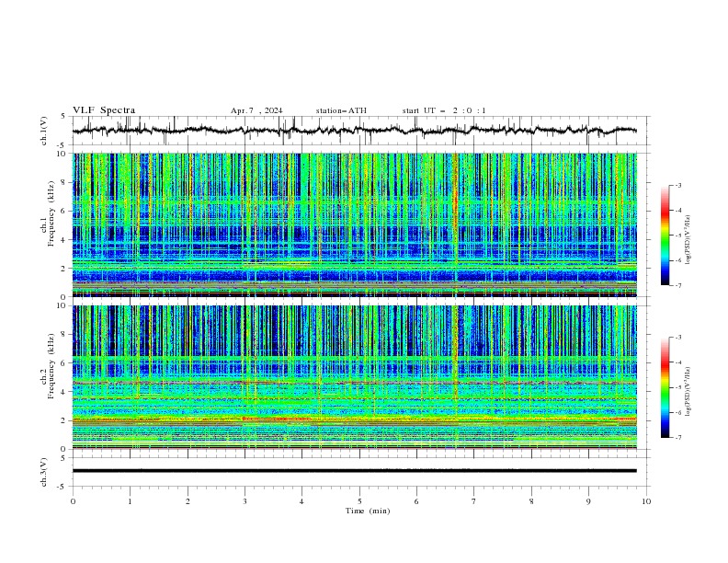The image size is (728, 563).
Task: Click the ch.2 "Frequency (kHz)" axis label
Action: tap(51, 366)
